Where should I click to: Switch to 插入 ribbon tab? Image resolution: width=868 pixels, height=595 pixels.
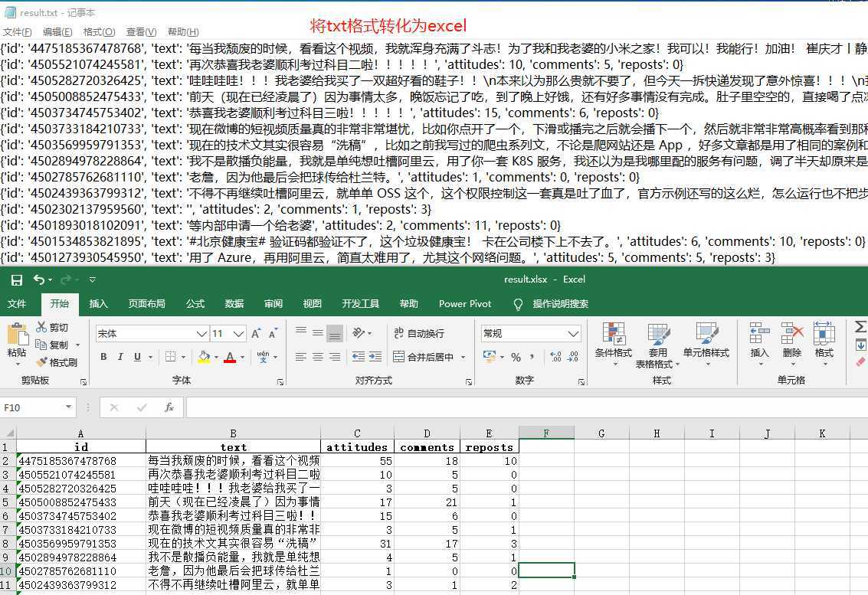(99, 303)
